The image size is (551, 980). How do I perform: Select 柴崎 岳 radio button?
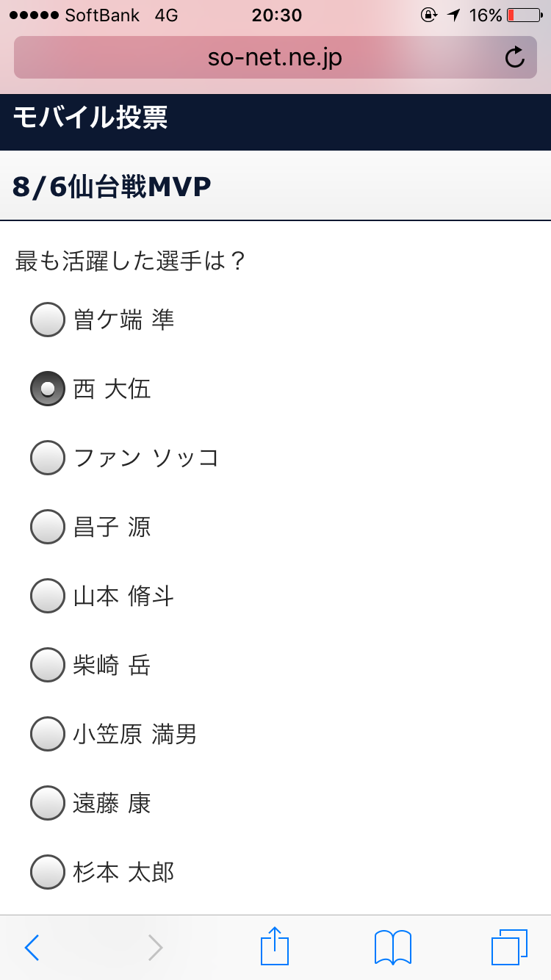[x=48, y=665]
